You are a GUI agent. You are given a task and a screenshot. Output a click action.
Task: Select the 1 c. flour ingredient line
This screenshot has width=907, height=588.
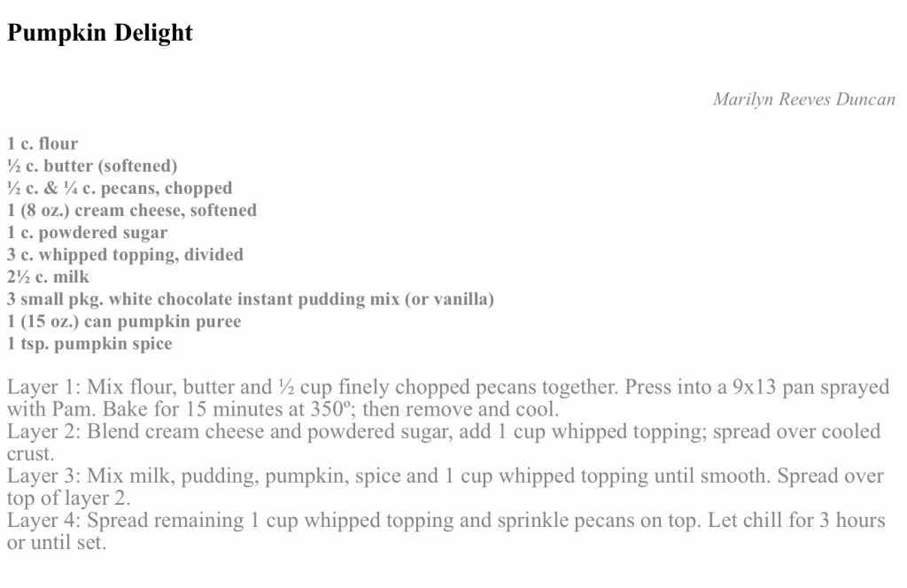(43, 143)
